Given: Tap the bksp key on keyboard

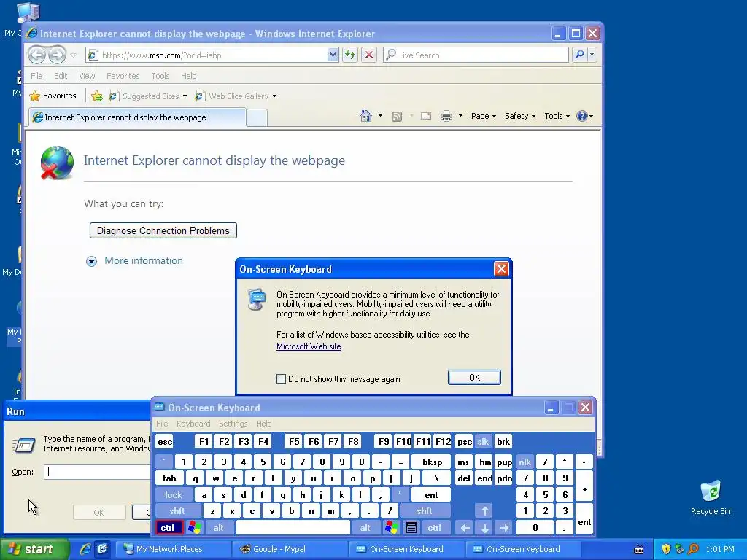Looking at the screenshot, I should click(432, 462).
